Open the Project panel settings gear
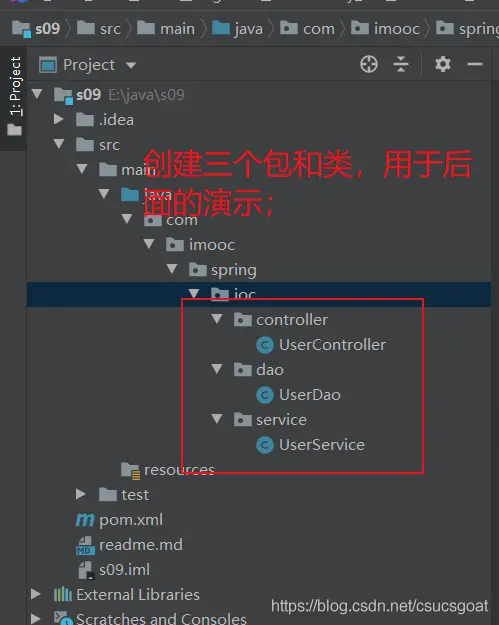This screenshot has height=625, width=499. pyautogui.click(x=442, y=64)
